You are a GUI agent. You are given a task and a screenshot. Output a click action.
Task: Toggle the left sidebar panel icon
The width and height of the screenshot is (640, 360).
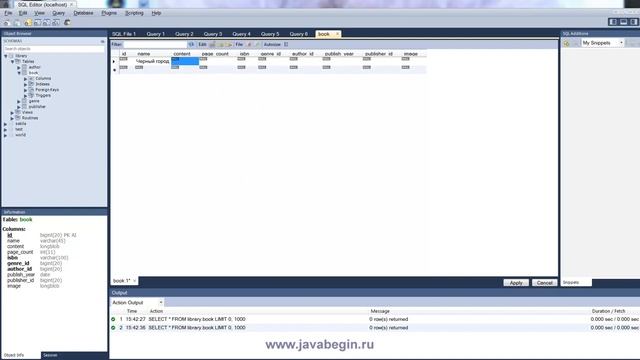613,22
